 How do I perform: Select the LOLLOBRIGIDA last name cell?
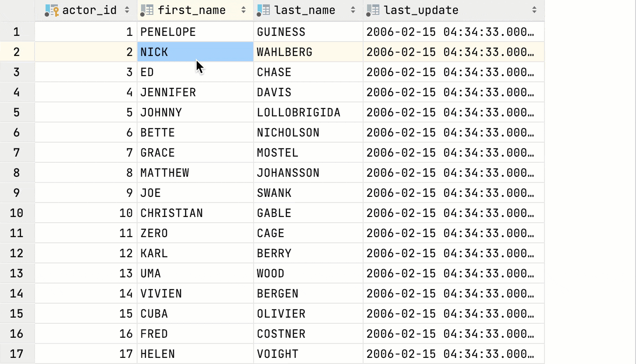coord(299,112)
